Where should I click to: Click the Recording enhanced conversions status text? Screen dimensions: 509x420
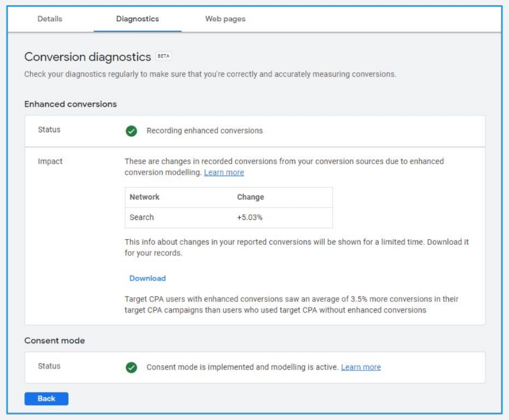[205, 130]
